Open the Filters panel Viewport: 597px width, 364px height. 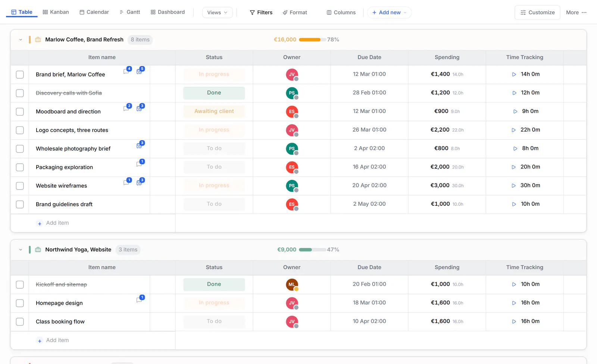[261, 12]
